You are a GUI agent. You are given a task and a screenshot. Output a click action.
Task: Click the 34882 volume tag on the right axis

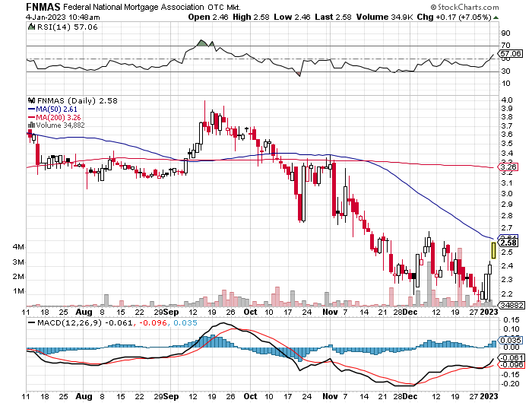point(512,305)
